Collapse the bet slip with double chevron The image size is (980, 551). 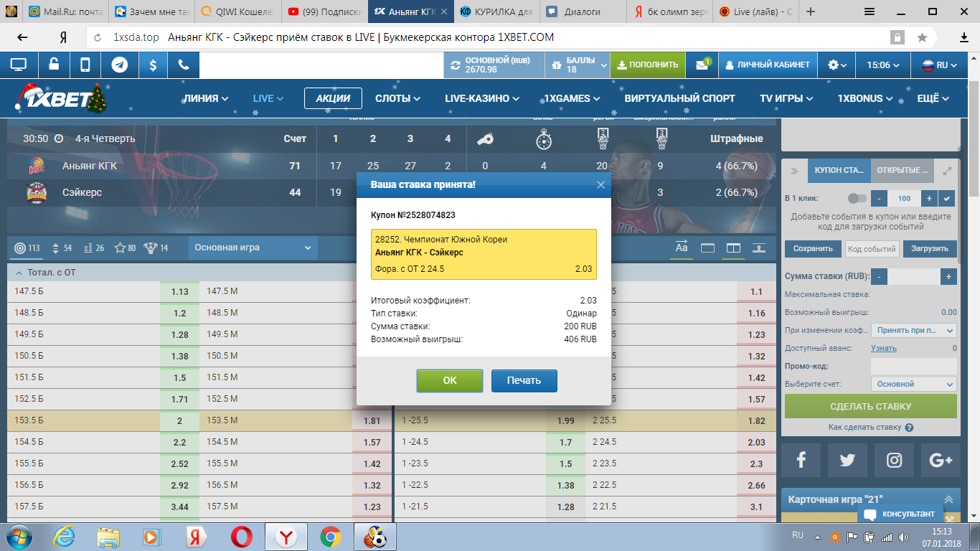(x=794, y=171)
